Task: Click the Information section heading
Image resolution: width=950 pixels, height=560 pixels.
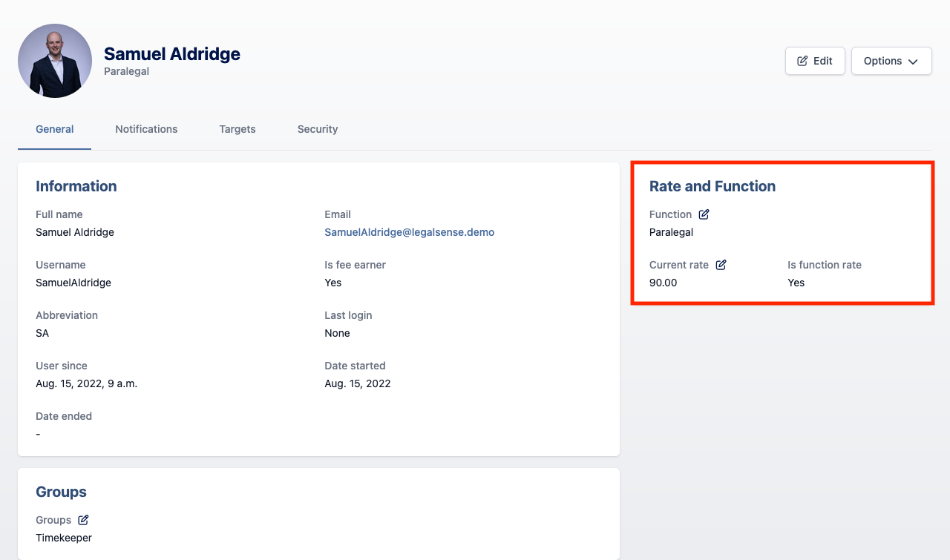Action: pos(76,186)
